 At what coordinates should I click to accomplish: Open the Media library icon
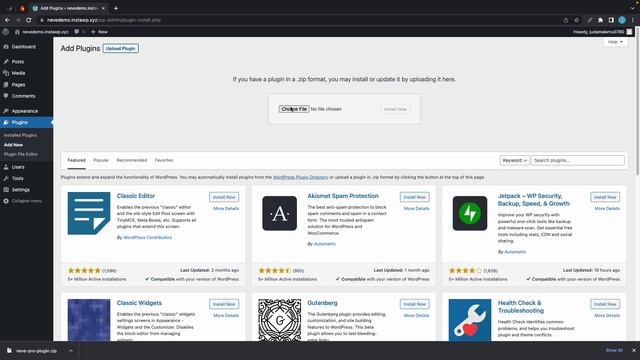click(6, 73)
